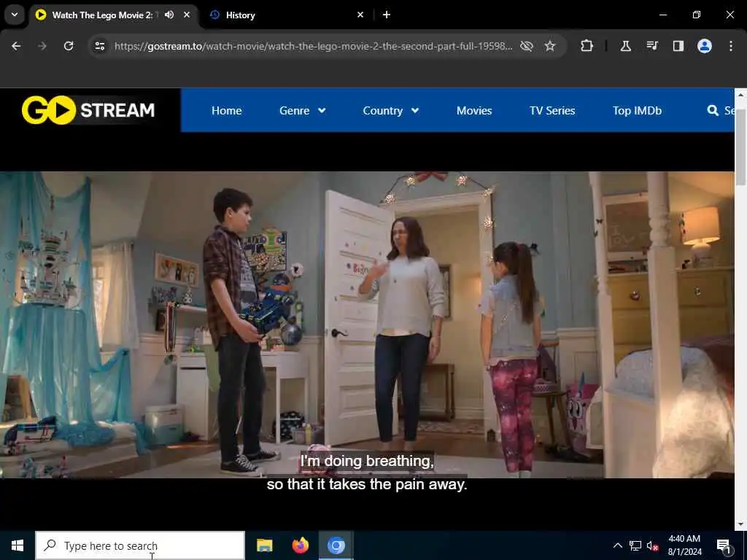This screenshot has height=560, width=747.
Task: Open tab search dropdown arrow
Action: 15,15
